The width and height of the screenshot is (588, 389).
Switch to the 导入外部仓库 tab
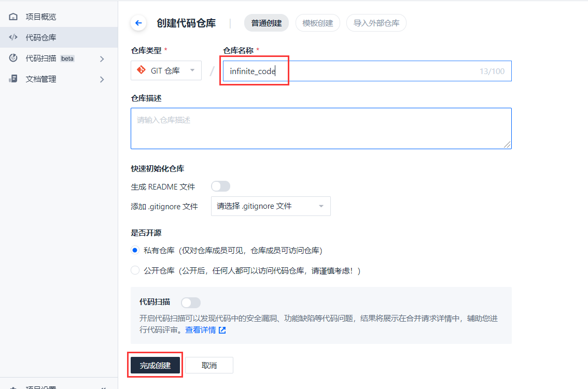coord(376,23)
